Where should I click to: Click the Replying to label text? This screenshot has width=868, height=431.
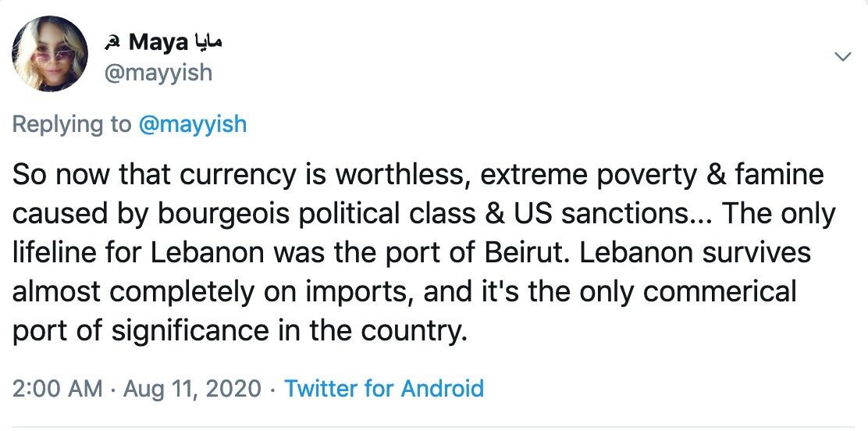pyautogui.click(x=72, y=123)
